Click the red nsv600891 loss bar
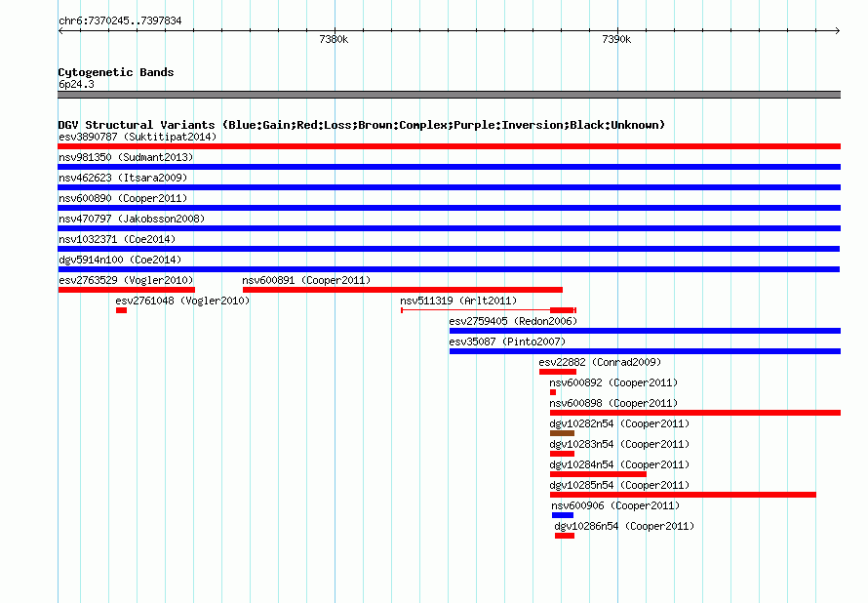Viewport: 868px width, 603px height. click(x=403, y=290)
